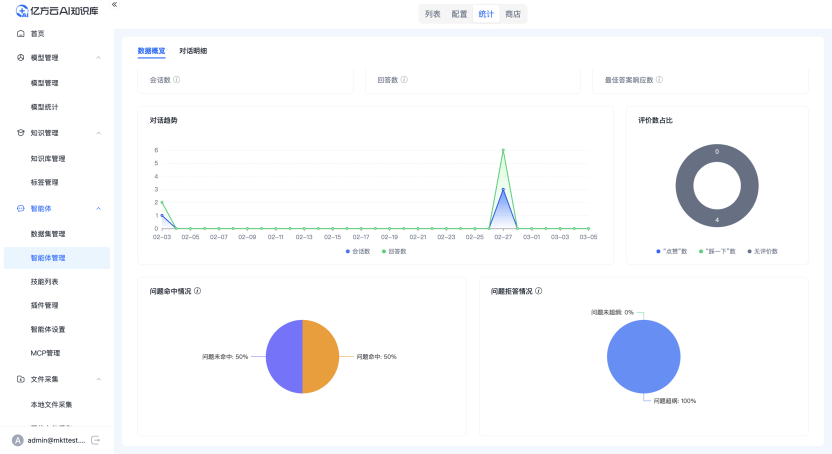This screenshot has height=454, width=832.
Task: Click the orange 问题命中 pie slice
Action: (321, 356)
